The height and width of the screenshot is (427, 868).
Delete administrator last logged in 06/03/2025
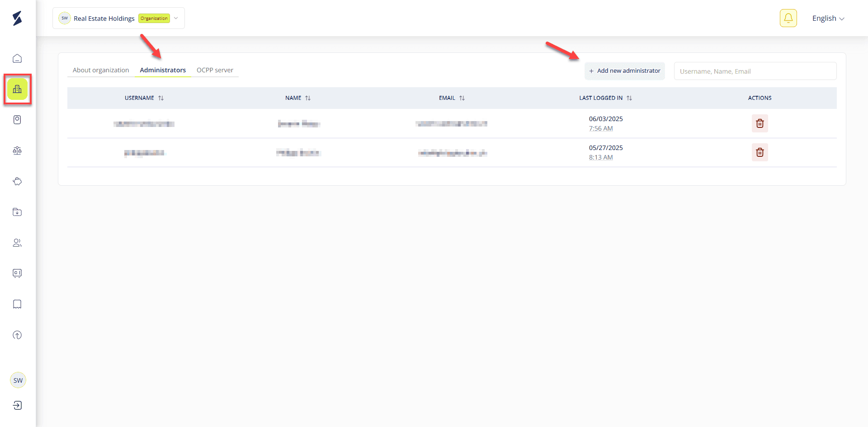[759, 123]
